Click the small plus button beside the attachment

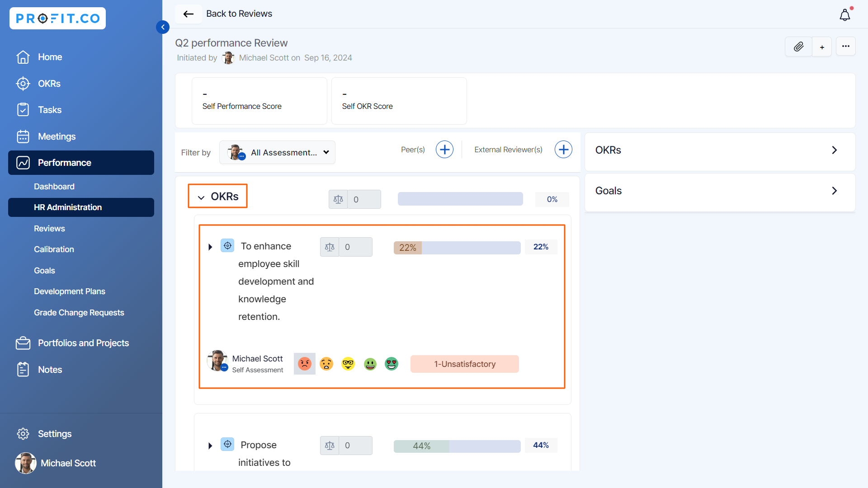pos(822,47)
